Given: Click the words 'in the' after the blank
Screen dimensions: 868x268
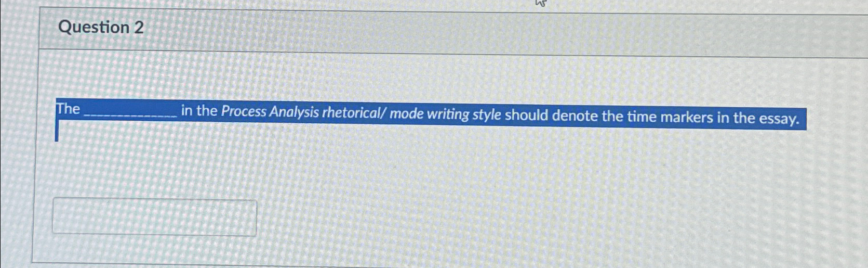Looking at the screenshot, I should 199,110.
